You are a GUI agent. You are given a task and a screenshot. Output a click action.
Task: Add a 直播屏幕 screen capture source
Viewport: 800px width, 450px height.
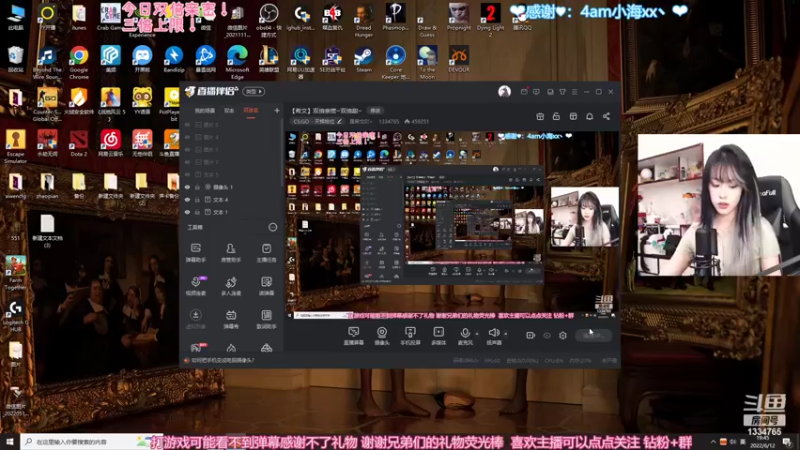[x=353, y=336]
